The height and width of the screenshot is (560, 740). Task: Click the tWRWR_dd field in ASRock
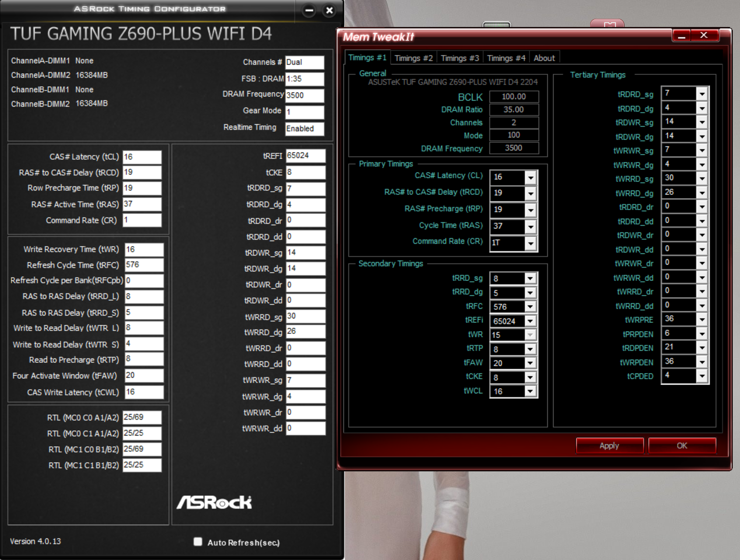click(x=305, y=428)
